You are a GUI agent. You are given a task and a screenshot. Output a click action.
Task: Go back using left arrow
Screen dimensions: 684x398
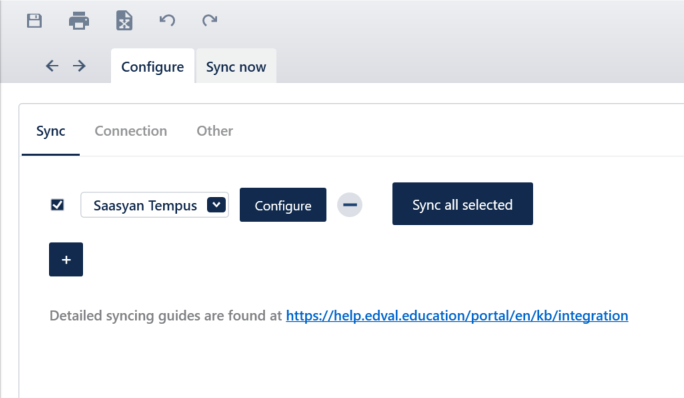click(52, 66)
